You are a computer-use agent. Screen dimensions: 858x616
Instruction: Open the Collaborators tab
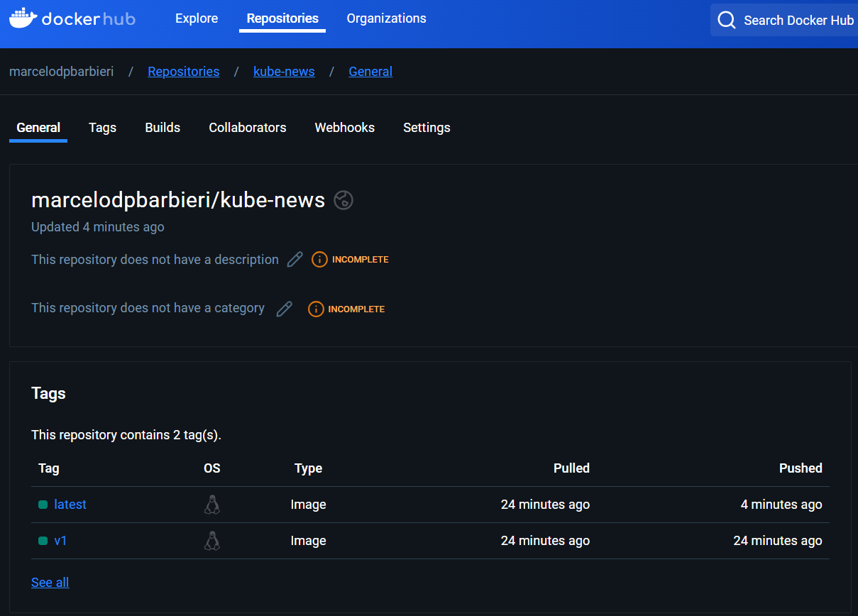tap(247, 128)
